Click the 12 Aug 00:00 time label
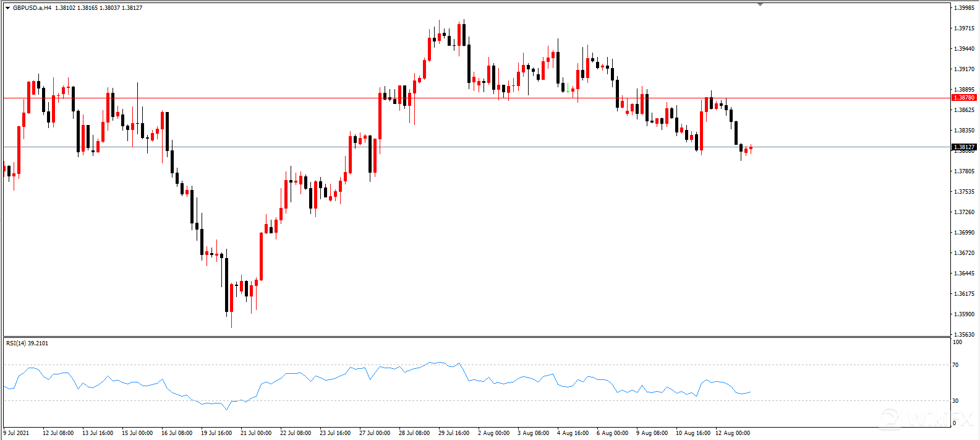980x440 pixels. point(733,433)
